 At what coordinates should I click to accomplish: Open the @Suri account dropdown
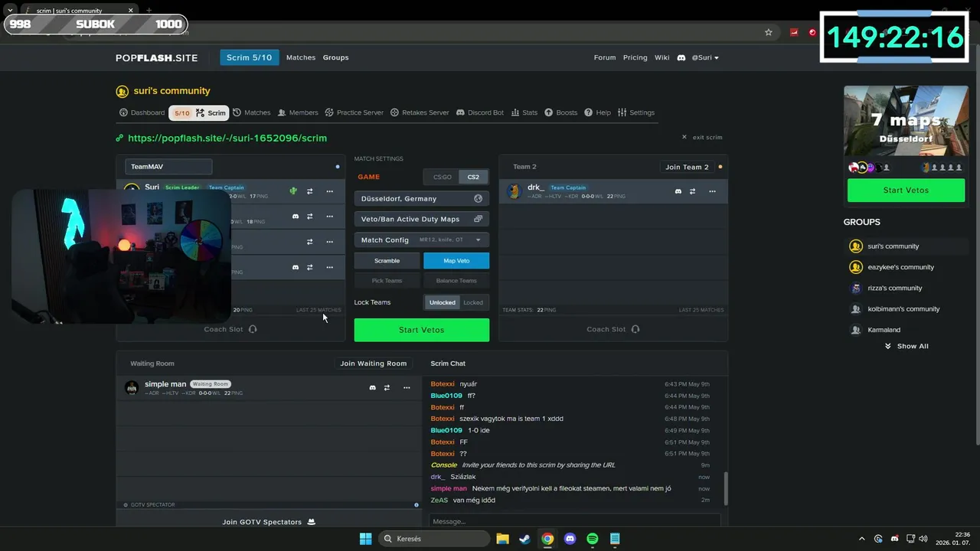[705, 57]
